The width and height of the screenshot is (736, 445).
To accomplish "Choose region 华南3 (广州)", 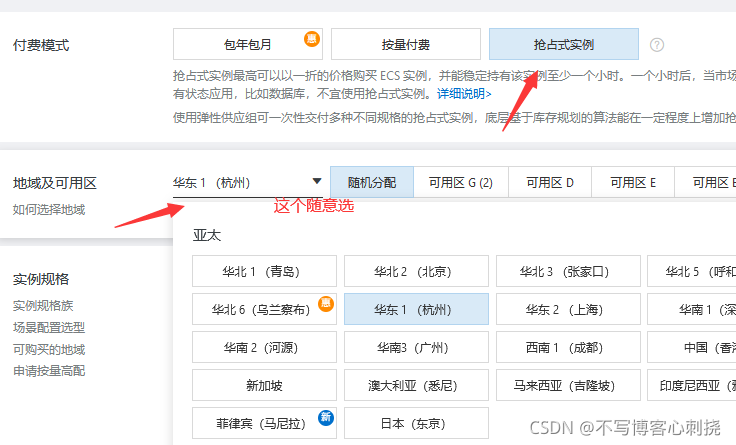I will pyautogui.click(x=416, y=347).
